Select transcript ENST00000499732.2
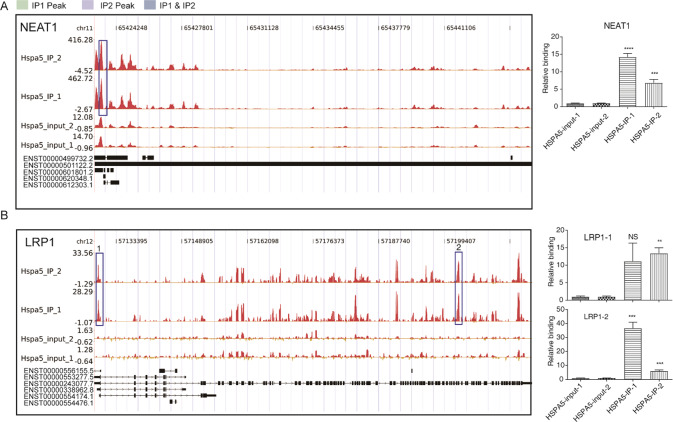Screen dimensions: 673x422 point(58,157)
